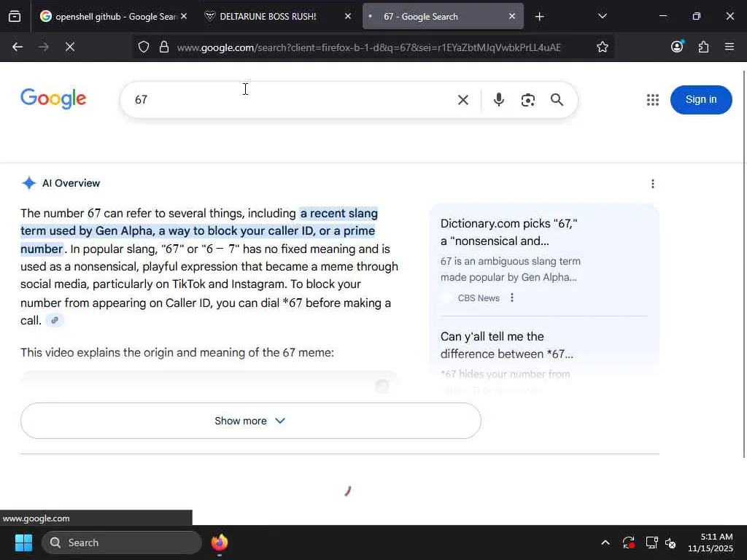747x560 pixels.
Task: Close the DELTARUNE BOSS RUSH tab
Action: point(348,17)
